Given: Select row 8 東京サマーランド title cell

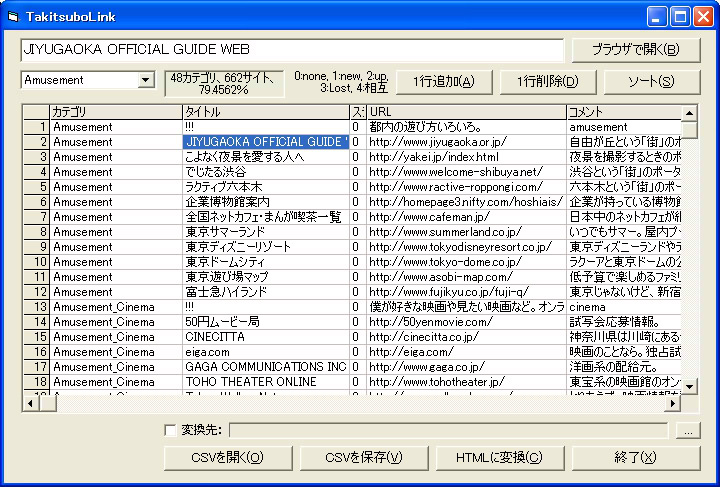Looking at the screenshot, I should click(264, 232).
